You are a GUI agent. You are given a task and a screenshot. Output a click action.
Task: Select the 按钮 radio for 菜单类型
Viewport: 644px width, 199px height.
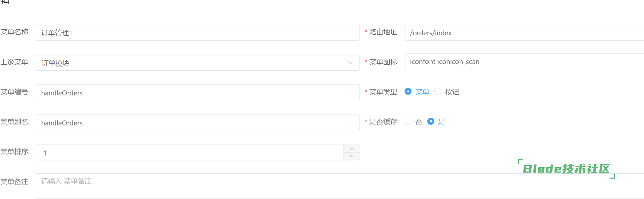[438, 91]
